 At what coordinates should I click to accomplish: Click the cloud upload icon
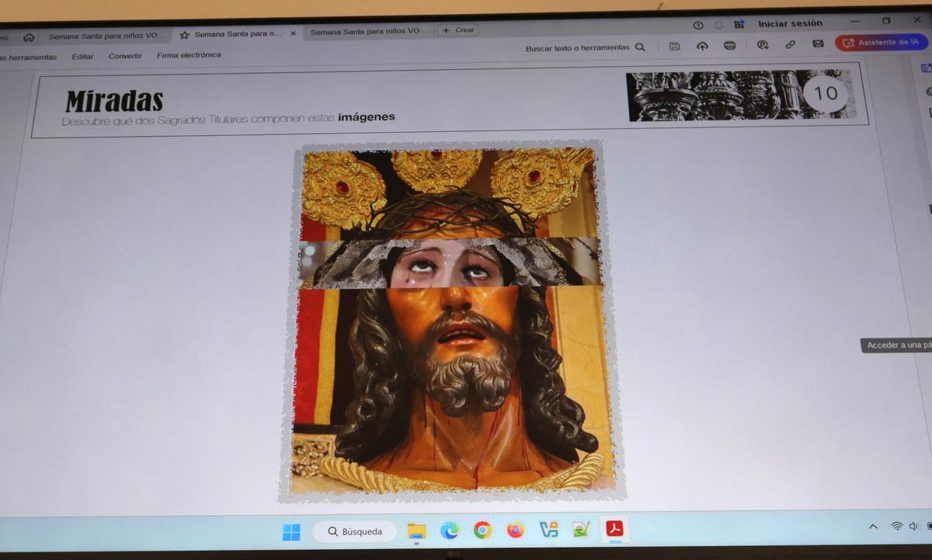(x=702, y=46)
